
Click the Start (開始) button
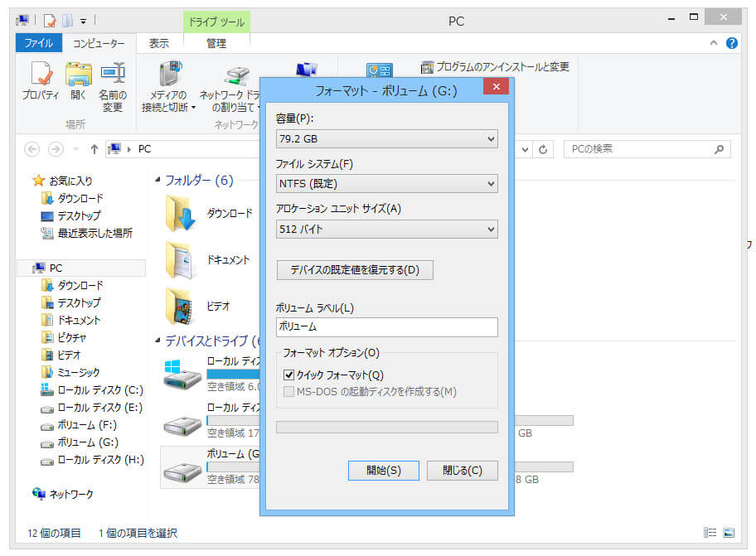(384, 471)
